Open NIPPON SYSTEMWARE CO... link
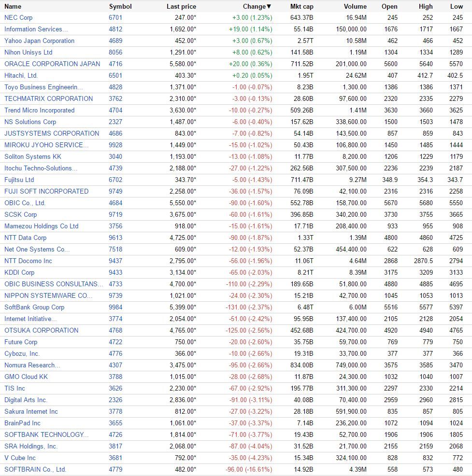The height and width of the screenshot is (476, 472). [x=48, y=295]
